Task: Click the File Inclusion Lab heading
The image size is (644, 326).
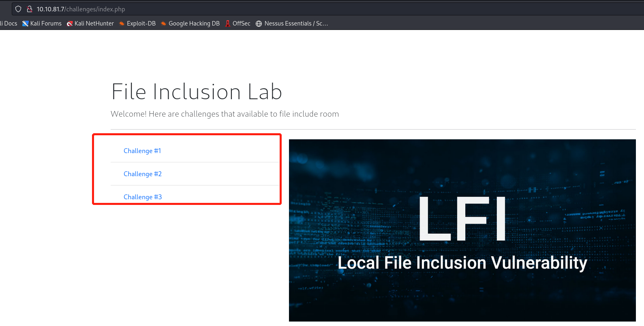Action: point(197,92)
